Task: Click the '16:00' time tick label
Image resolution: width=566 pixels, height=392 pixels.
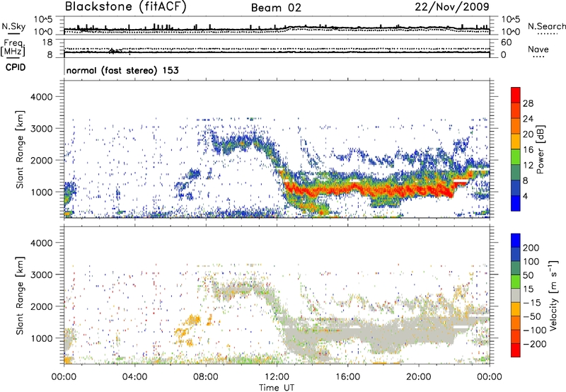Action: (347, 377)
